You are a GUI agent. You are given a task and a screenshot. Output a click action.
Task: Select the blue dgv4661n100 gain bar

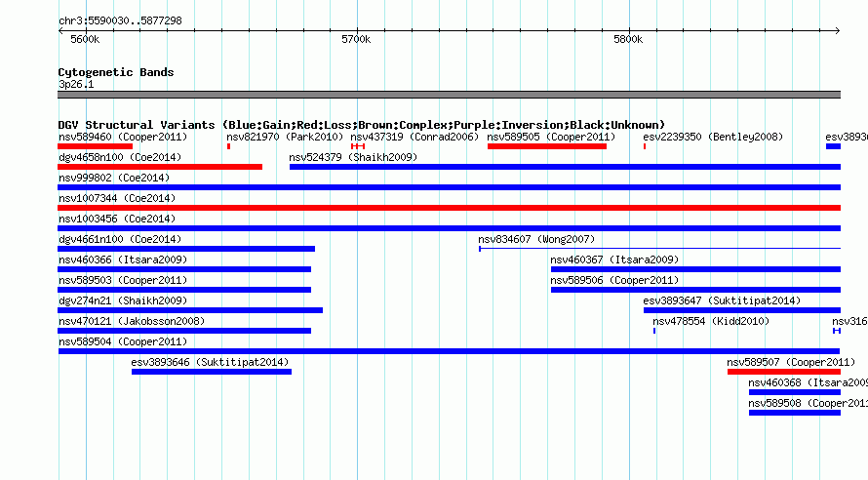[x=186, y=249]
